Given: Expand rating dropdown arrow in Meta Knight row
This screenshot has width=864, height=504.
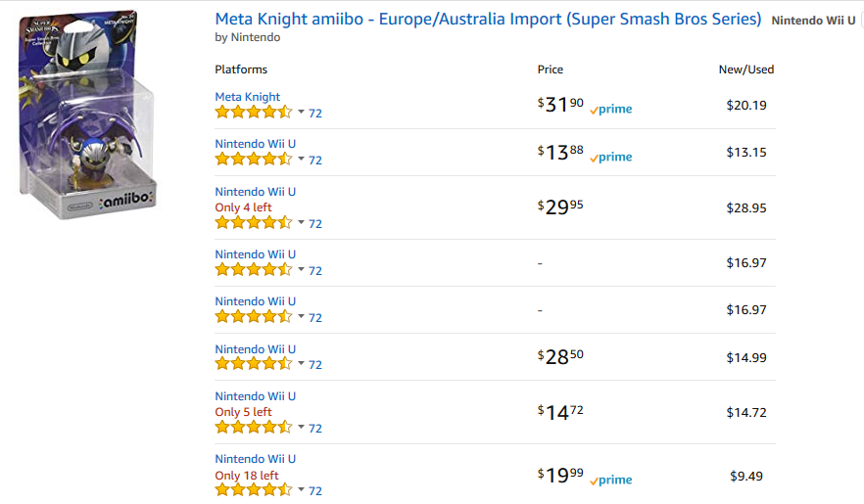Looking at the screenshot, I should click(301, 113).
